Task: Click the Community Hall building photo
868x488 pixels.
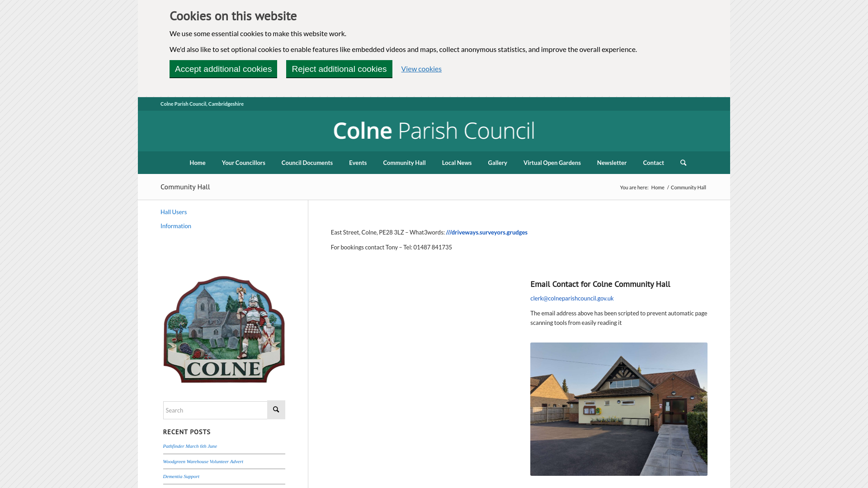Action: click(619, 409)
